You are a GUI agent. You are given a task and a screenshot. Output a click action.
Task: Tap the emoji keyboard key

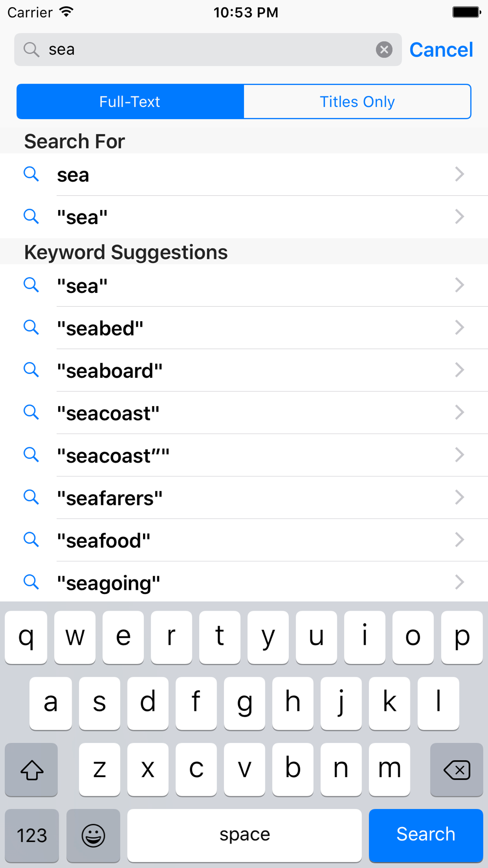pos(93,835)
